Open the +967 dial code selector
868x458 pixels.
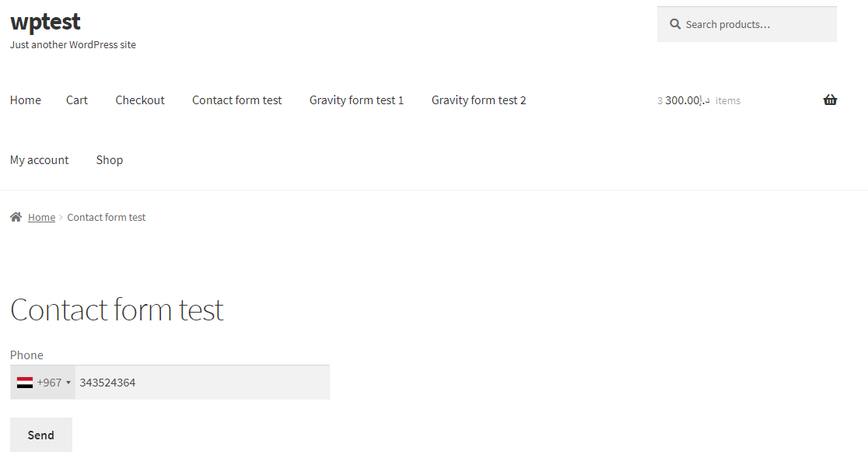[43, 383]
